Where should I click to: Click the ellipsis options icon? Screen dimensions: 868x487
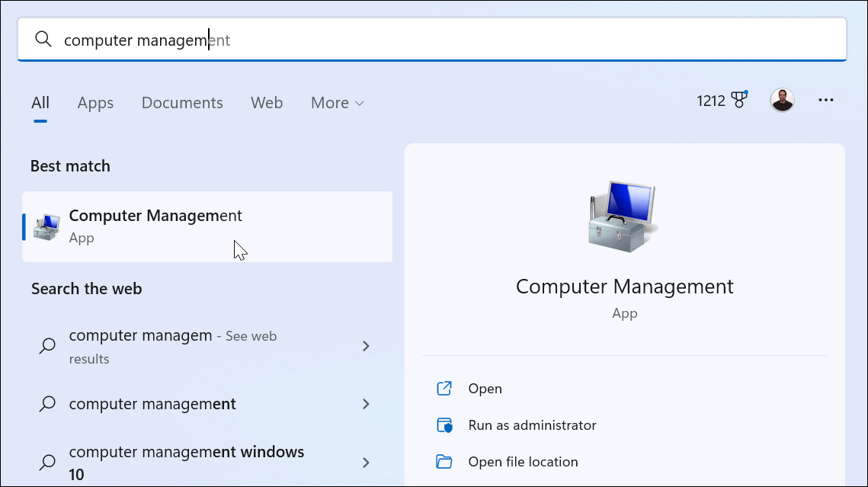(826, 100)
